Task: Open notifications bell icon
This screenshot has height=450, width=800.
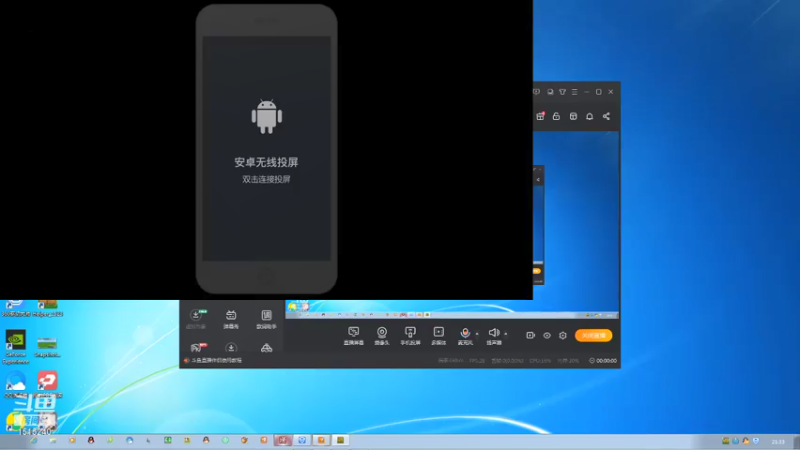Action: click(589, 116)
